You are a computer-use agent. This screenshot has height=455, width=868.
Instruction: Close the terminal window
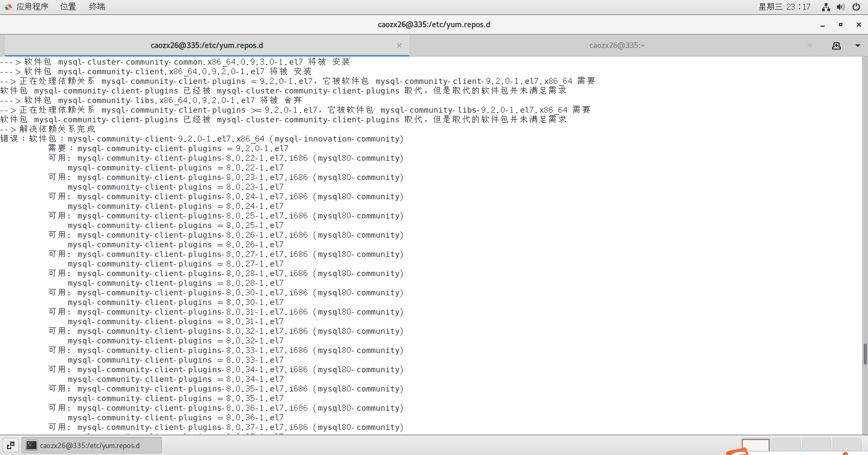pyautogui.click(x=859, y=25)
